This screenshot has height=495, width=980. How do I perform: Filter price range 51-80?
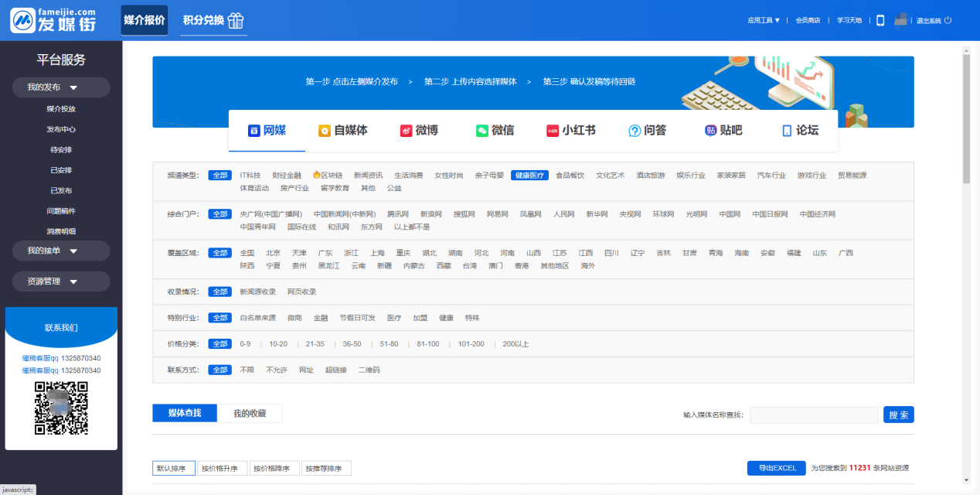(390, 343)
